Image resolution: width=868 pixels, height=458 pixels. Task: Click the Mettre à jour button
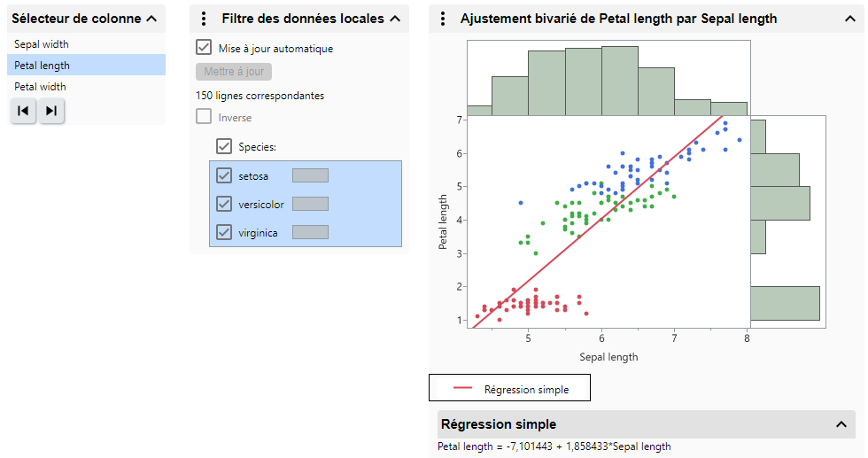coord(234,72)
